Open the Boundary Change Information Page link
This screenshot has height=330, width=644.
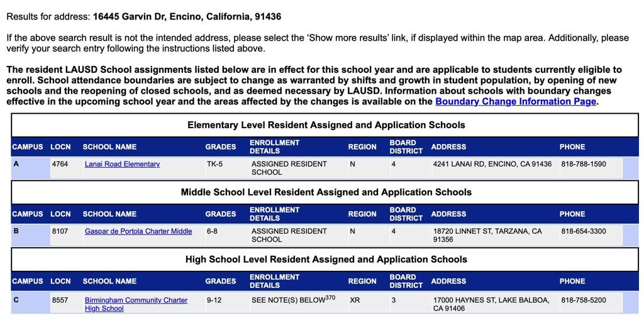tap(515, 102)
